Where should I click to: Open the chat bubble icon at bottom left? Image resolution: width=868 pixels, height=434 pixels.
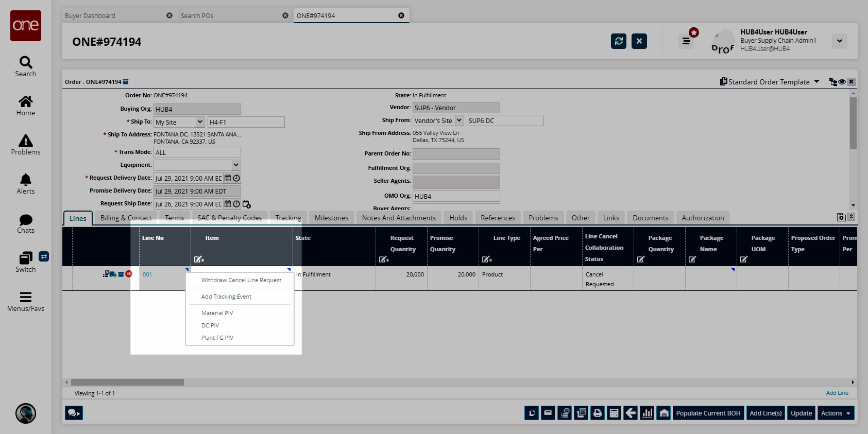click(x=74, y=413)
